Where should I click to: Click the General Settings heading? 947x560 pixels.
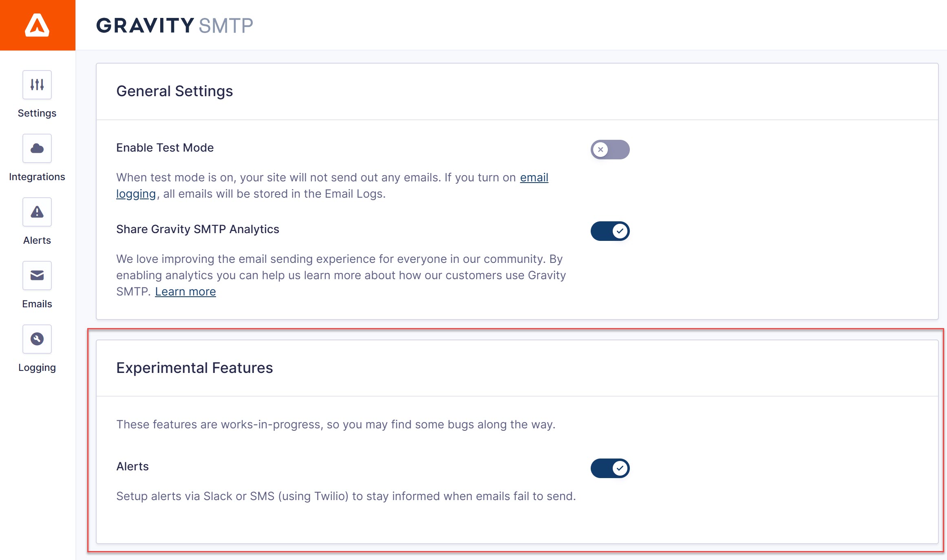(x=174, y=91)
